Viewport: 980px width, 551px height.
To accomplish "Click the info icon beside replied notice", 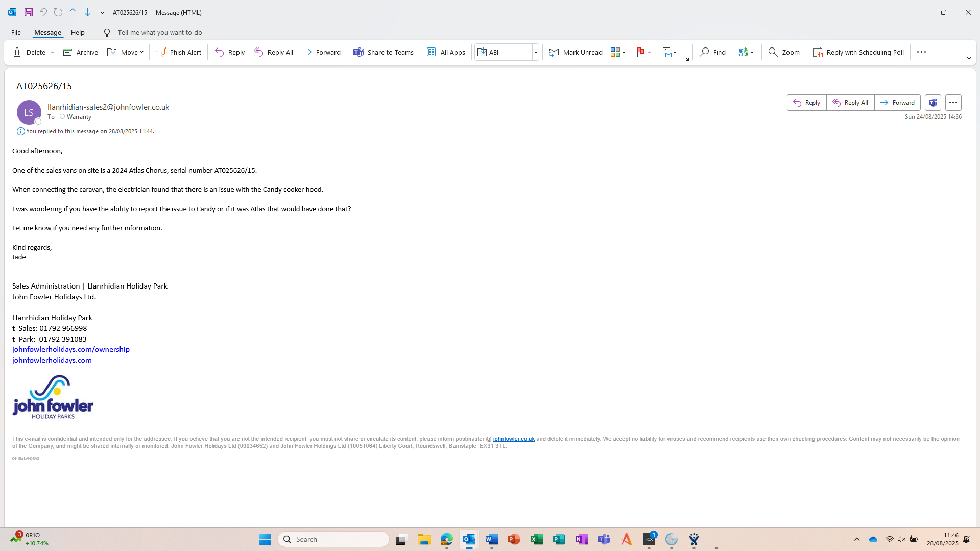I will pyautogui.click(x=21, y=131).
